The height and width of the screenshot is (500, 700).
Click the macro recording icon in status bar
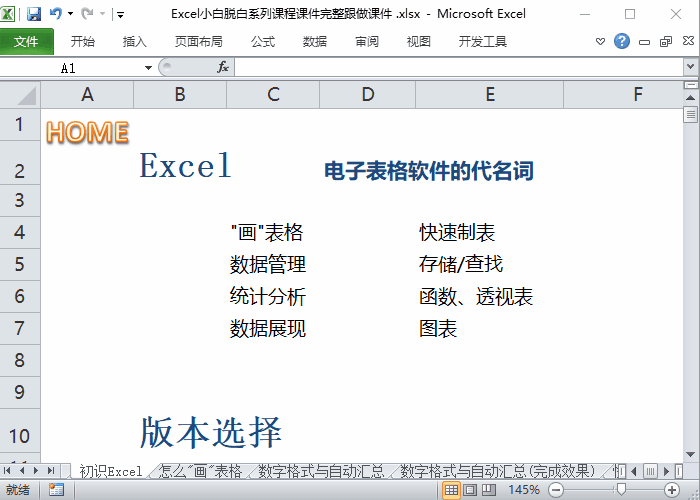(x=56, y=490)
